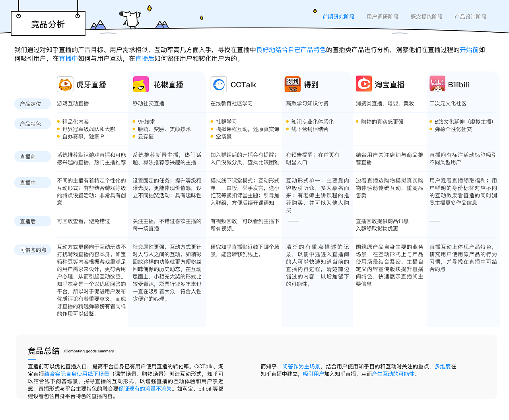Click the 二次元文化社区 text
The width and height of the screenshot is (509, 420).
pyautogui.click(x=448, y=103)
